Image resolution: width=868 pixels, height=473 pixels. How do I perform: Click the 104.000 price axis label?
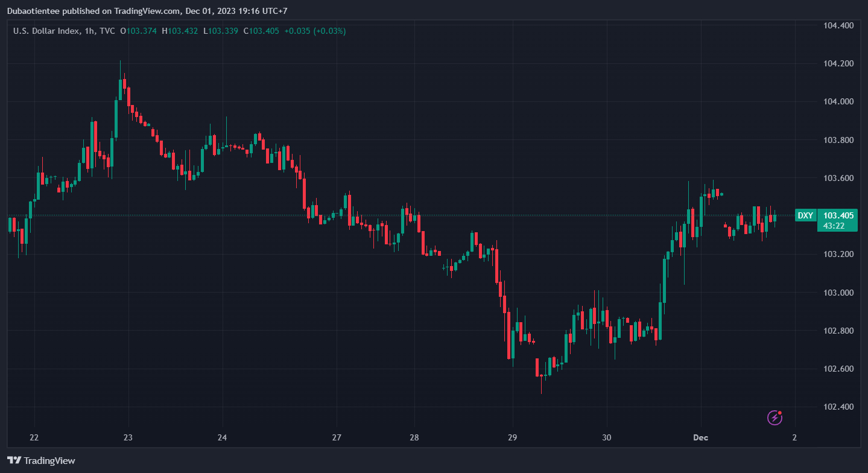[838, 101]
